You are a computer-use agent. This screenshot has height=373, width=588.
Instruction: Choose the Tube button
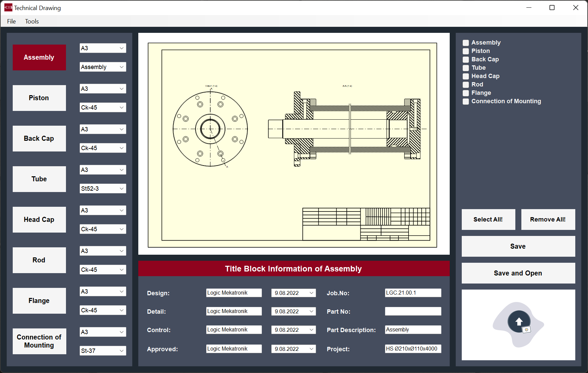(x=39, y=179)
